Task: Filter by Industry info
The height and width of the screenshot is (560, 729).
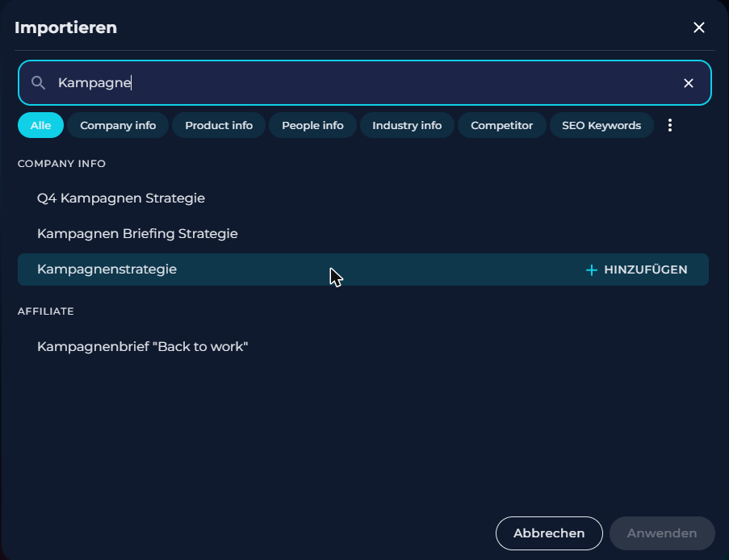Action: (x=407, y=126)
